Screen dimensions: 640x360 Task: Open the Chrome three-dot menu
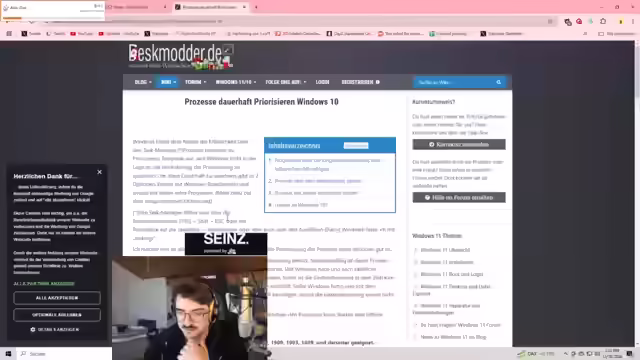point(633,21)
